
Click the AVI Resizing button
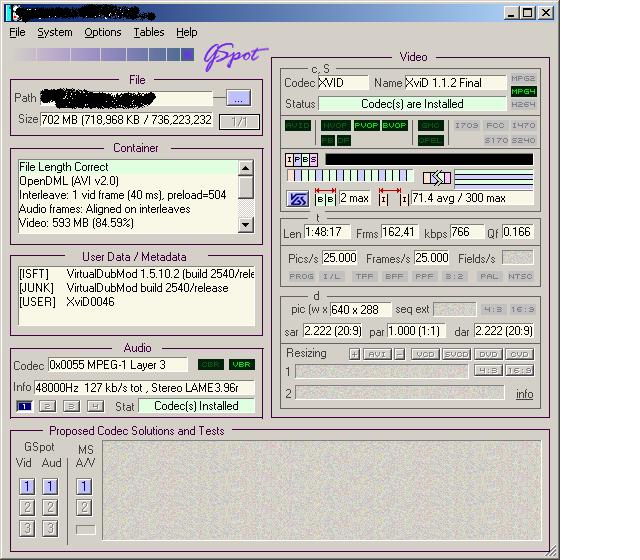coord(378,354)
